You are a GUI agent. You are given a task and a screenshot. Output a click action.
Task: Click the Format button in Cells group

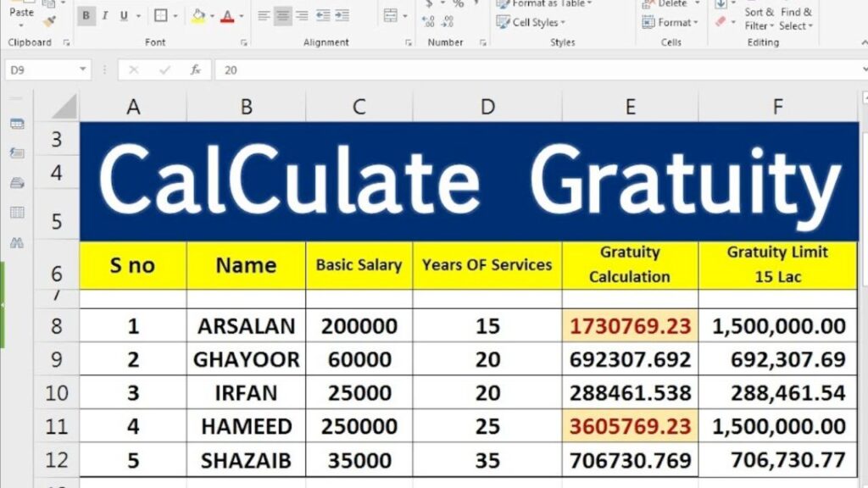pos(672,20)
